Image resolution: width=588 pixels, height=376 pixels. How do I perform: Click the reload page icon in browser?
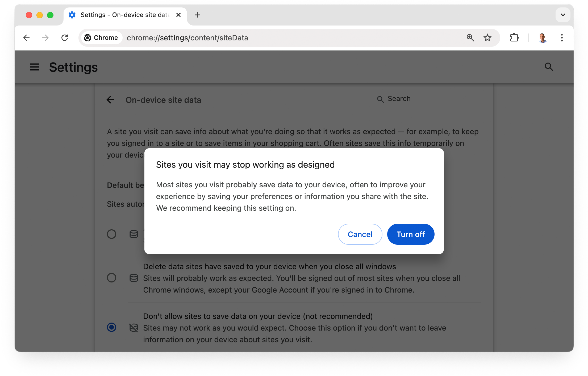tap(64, 38)
